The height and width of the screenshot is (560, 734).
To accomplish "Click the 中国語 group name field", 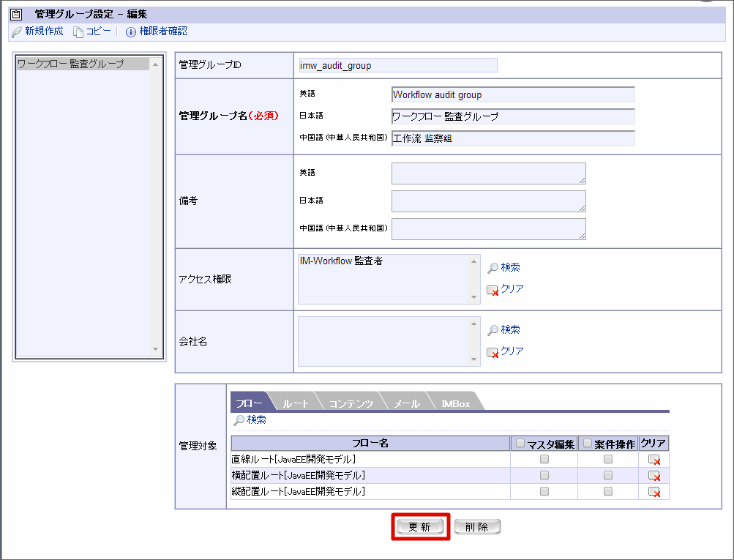I will click(513, 138).
